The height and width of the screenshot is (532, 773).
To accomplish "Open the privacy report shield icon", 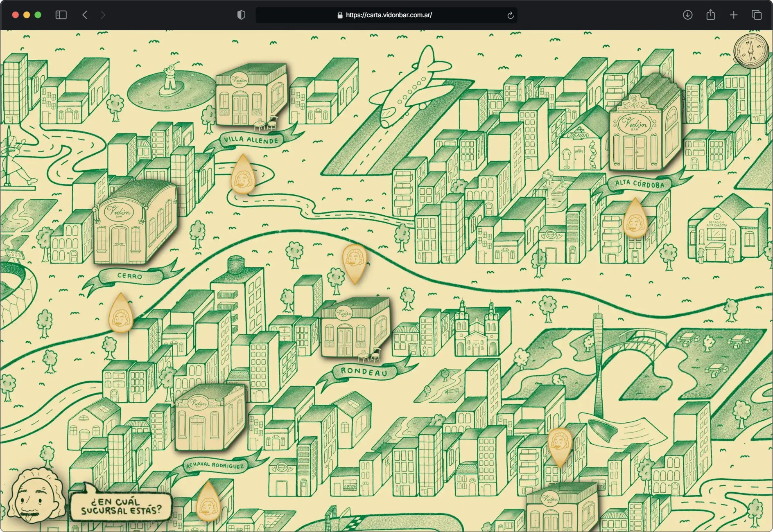I will [241, 15].
